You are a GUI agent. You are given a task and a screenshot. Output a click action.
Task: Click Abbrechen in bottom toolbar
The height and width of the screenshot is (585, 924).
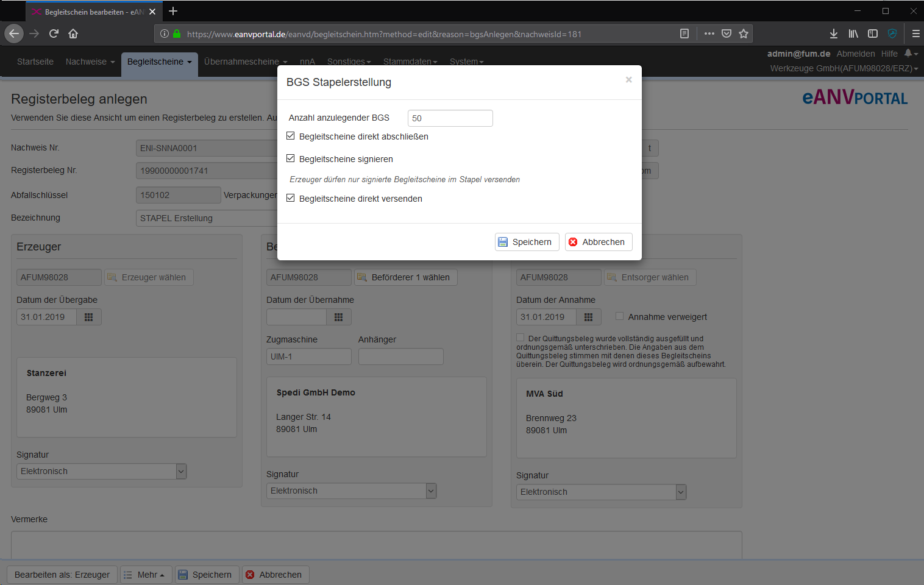tap(275, 575)
